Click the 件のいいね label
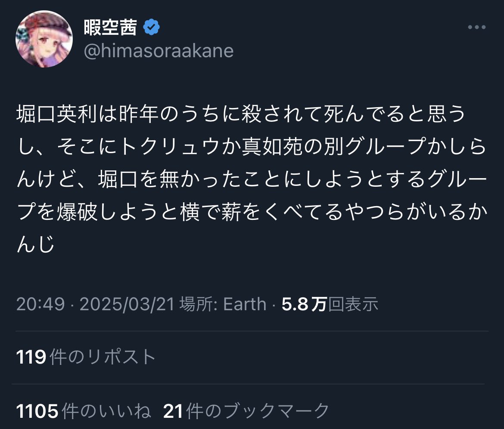 [x=106, y=411]
